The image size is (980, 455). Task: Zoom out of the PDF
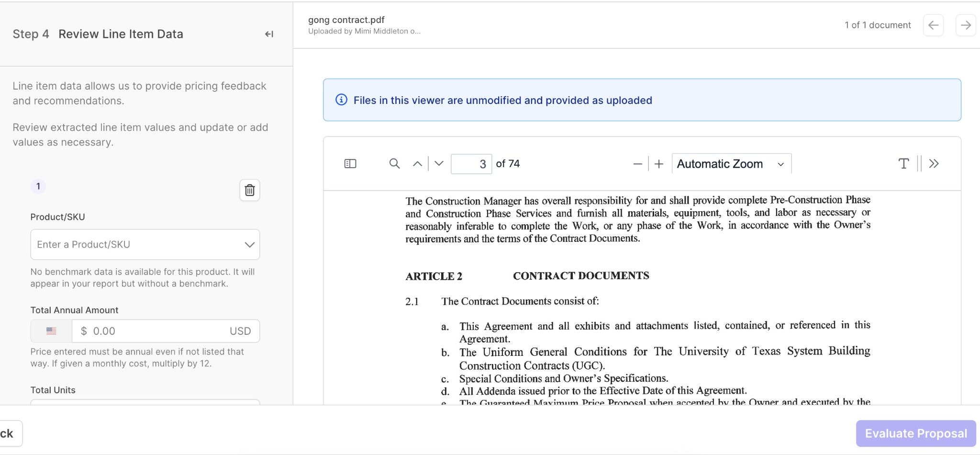[637, 164]
